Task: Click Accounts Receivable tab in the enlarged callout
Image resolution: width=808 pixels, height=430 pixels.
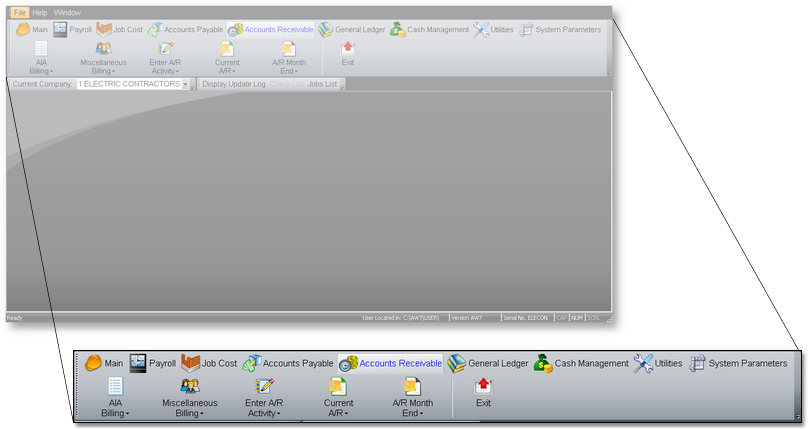Action: [x=390, y=363]
